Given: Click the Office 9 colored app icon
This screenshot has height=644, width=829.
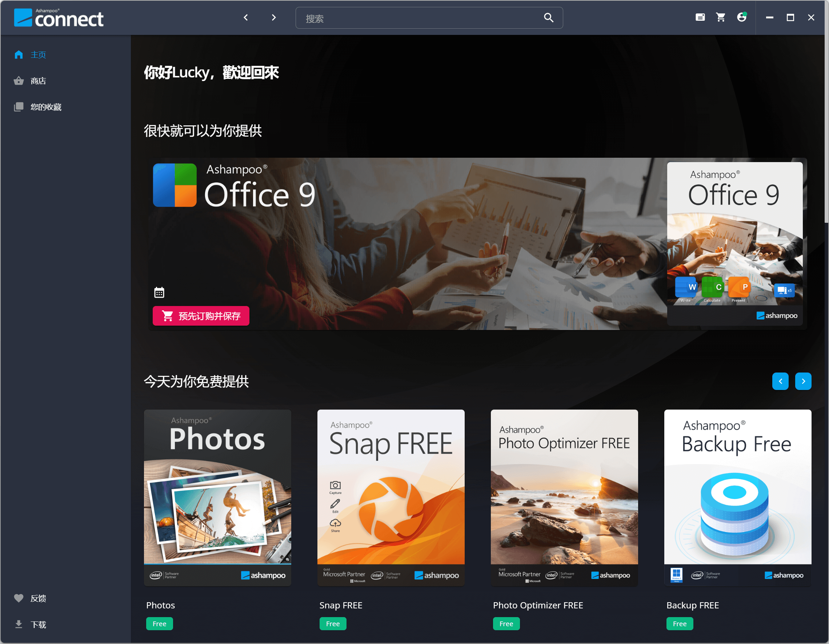Looking at the screenshot, I should coord(175,185).
